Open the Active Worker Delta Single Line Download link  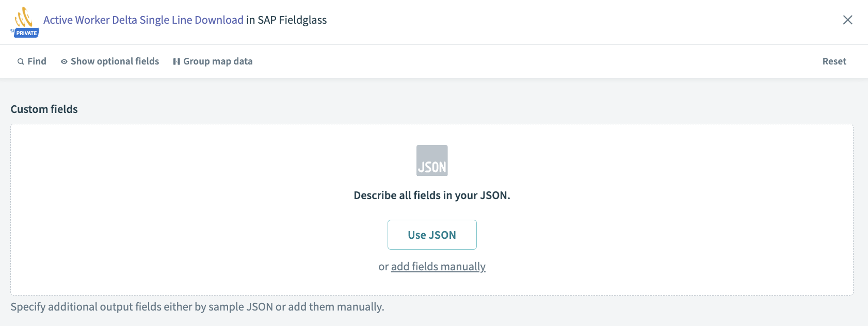tap(143, 20)
